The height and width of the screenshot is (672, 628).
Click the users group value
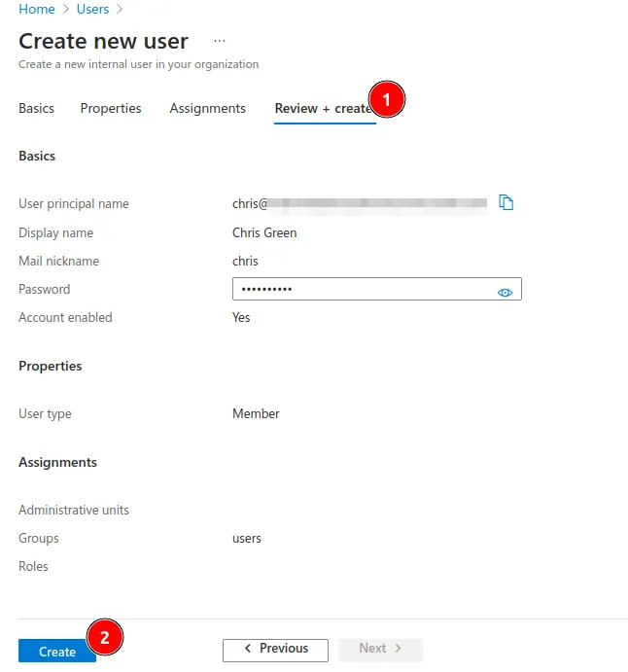247,538
